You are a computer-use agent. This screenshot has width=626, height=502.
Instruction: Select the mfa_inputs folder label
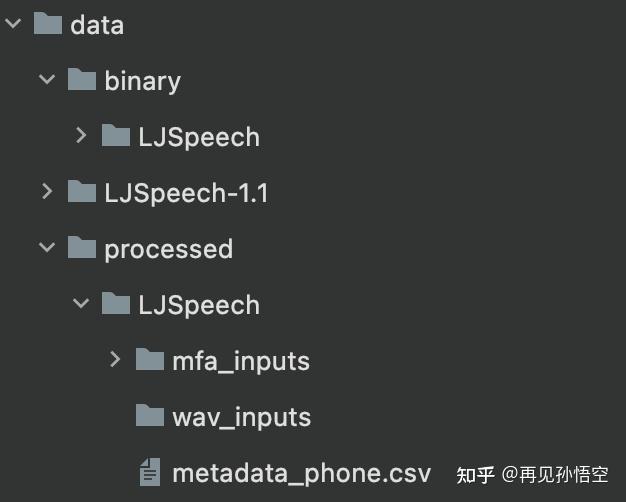coord(241,360)
